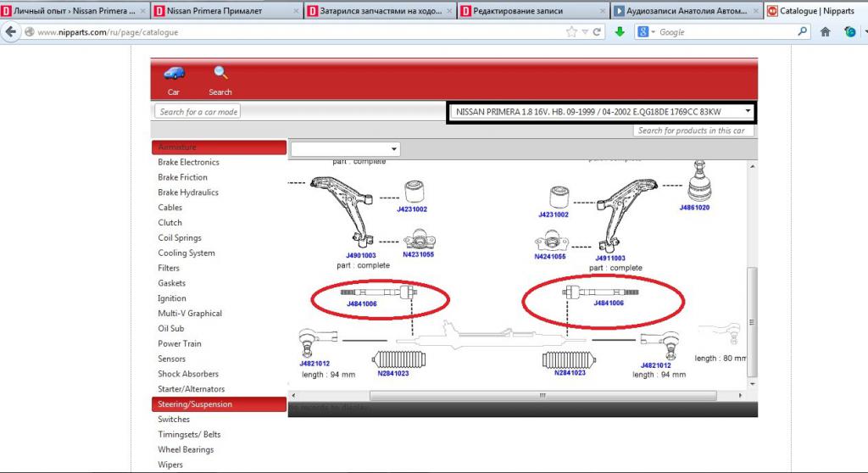This screenshot has height=473, width=868.
Task: Click the diagram horizontal scrollbar thumb
Action: 542,396
